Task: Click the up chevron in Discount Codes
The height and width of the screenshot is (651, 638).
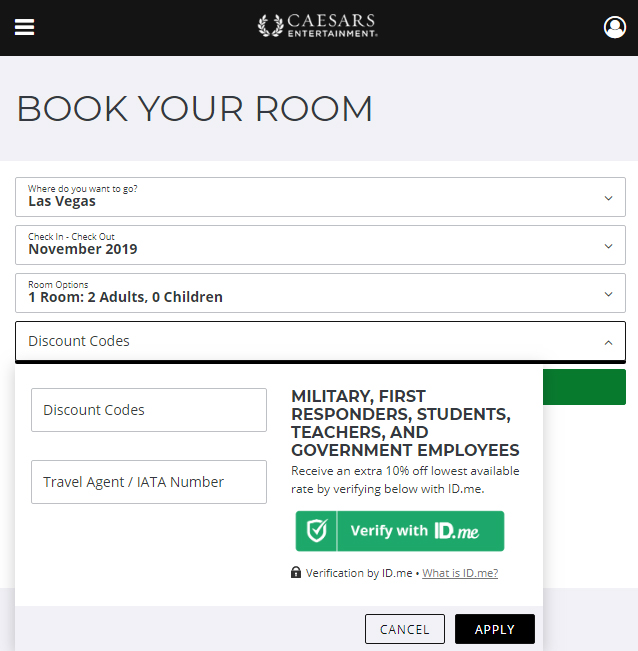Action: [x=608, y=342]
